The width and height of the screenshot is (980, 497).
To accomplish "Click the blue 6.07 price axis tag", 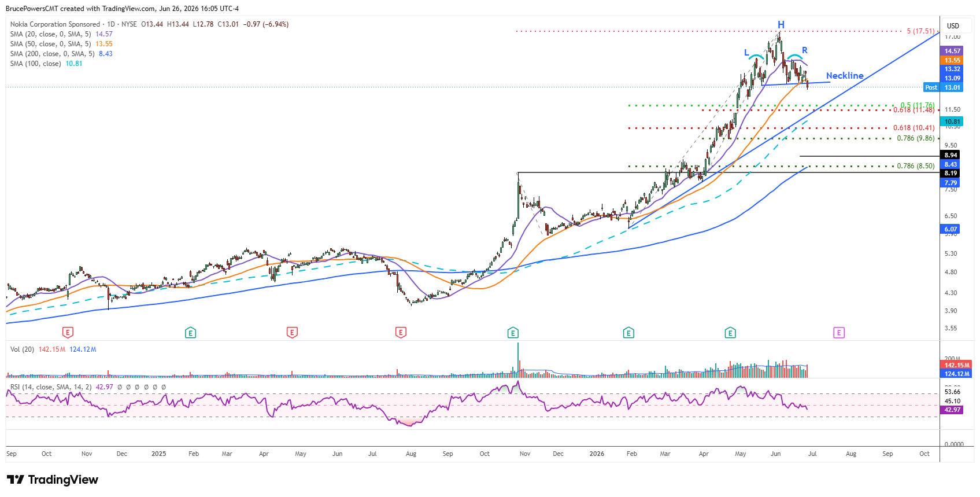I will tap(951, 229).
